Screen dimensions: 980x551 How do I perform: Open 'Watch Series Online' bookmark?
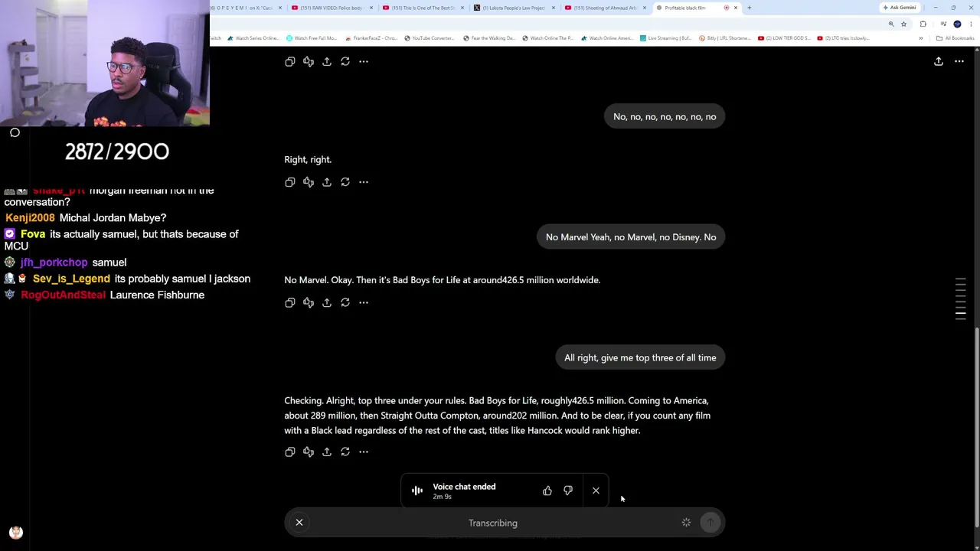tap(255, 38)
